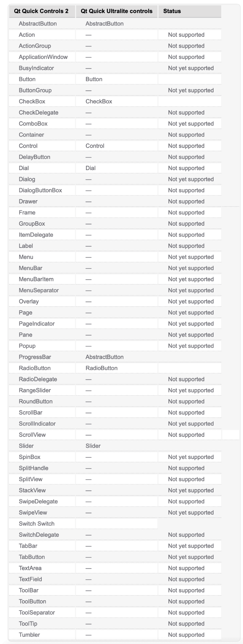The width and height of the screenshot is (243, 644).
Task: Click the DialogButtonBox row label
Action: (x=40, y=190)
